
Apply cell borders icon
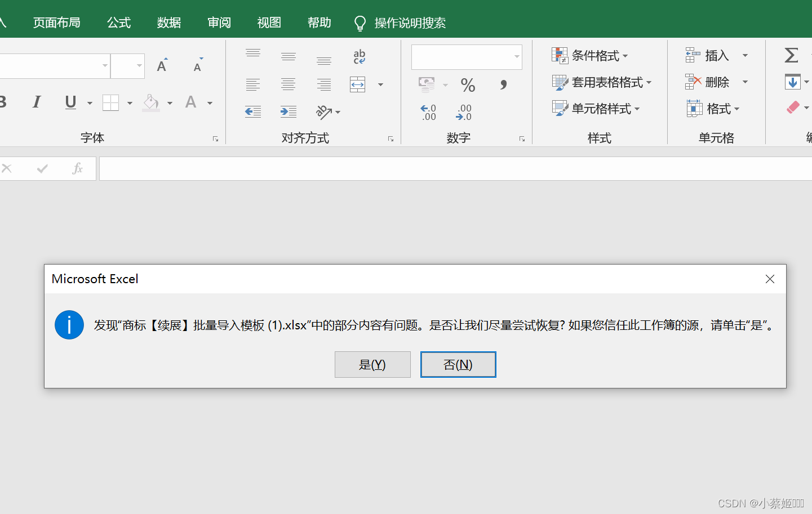click(110, 102)
